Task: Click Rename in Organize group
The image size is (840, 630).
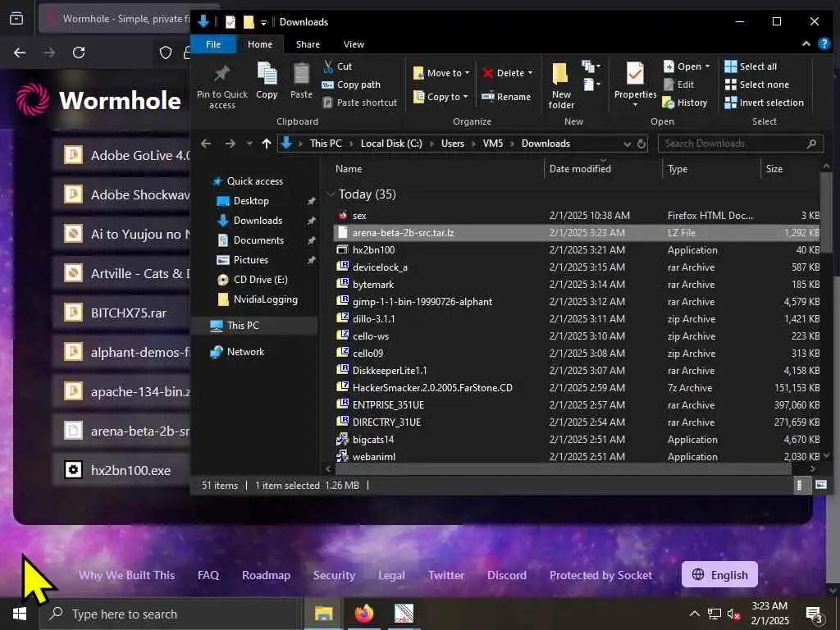Action: 506,97
